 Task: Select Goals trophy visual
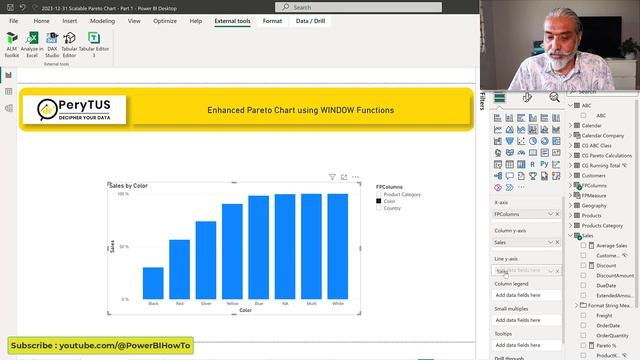tap(533, 176)
